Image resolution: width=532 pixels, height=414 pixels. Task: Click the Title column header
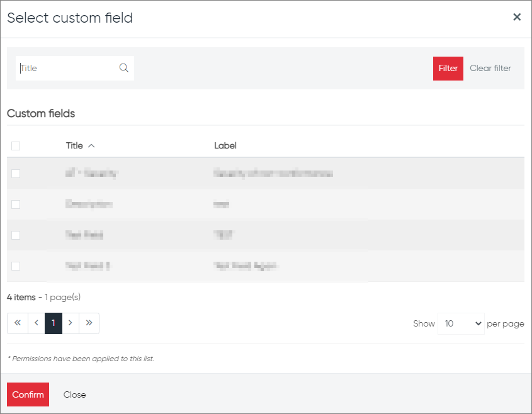tap(74, 146)
